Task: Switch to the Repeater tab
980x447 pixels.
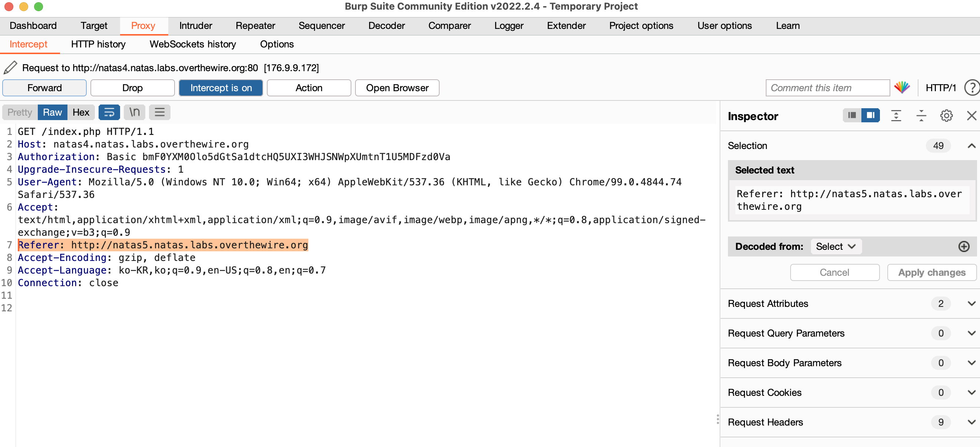Action: [x=255, y=26]
